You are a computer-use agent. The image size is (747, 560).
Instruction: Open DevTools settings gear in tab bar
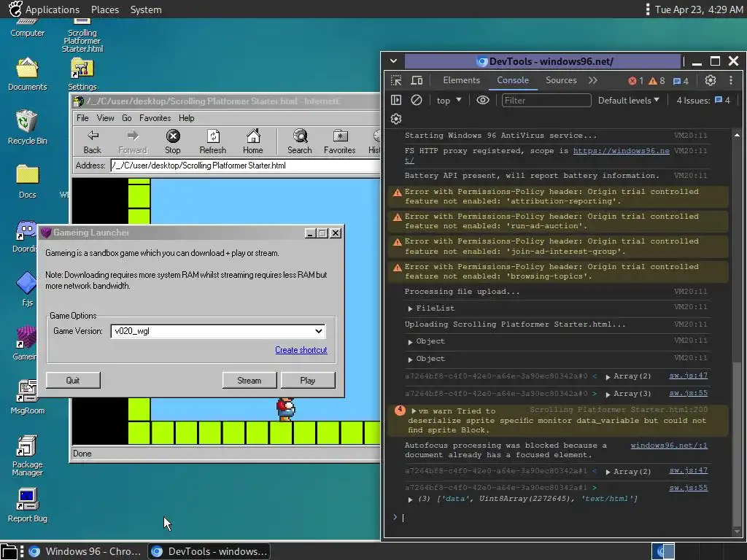(x=711, y=80)
